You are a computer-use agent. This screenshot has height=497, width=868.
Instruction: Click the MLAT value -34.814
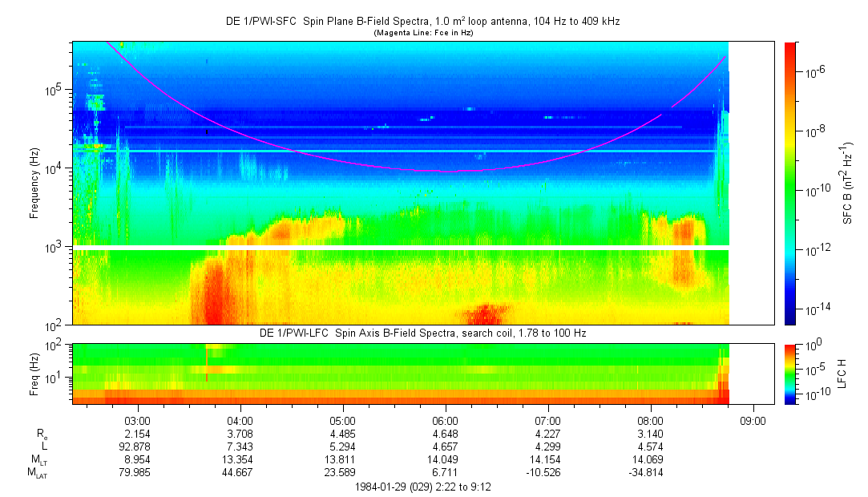pos(646,473)
